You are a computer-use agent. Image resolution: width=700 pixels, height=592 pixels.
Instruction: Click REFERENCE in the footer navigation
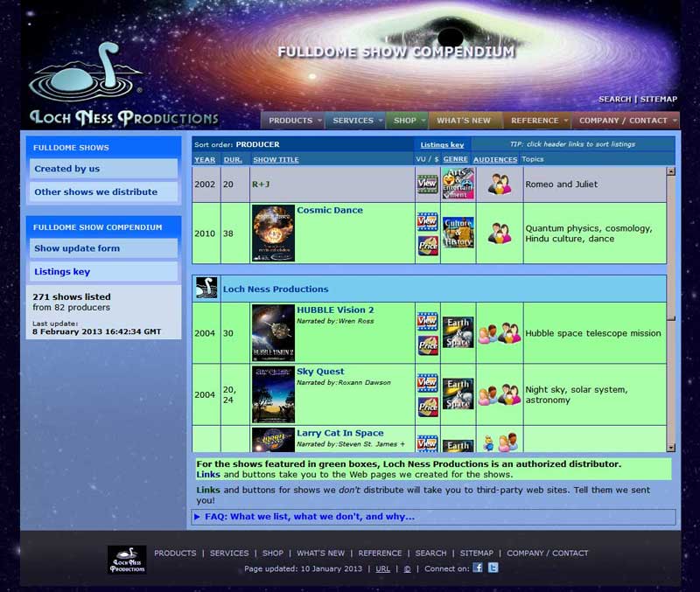click(x=380, y=554)
